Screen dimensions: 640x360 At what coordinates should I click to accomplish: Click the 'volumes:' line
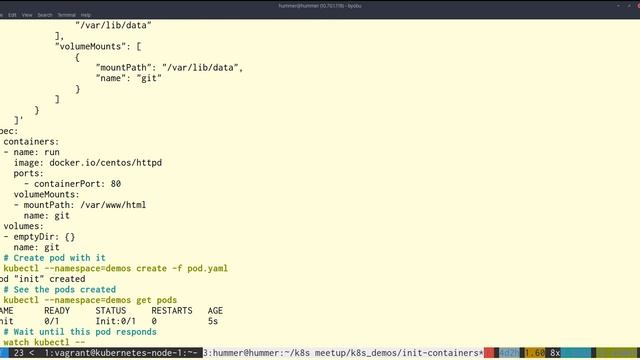tap(24, 226)
